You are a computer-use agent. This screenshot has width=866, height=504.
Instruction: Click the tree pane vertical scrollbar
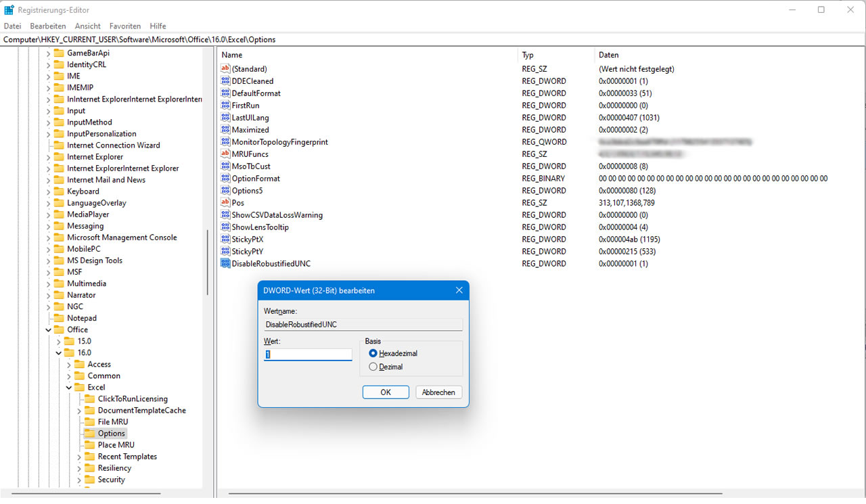tap(207, 262)
